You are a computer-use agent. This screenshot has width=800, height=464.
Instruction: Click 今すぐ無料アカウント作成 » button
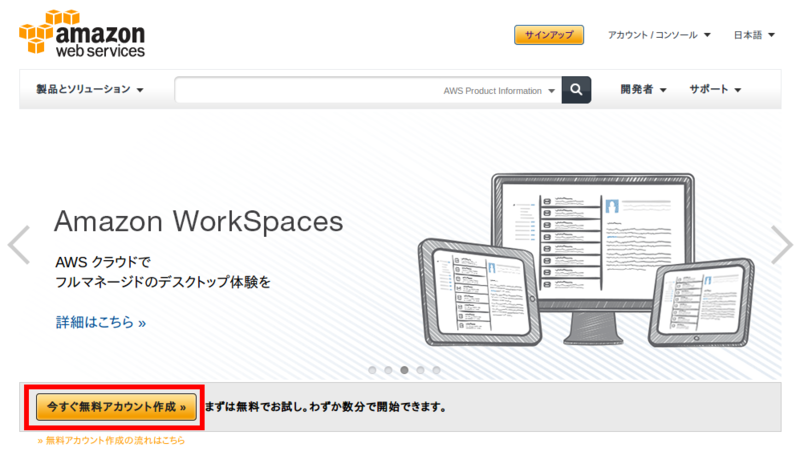(x=116, y=407)
